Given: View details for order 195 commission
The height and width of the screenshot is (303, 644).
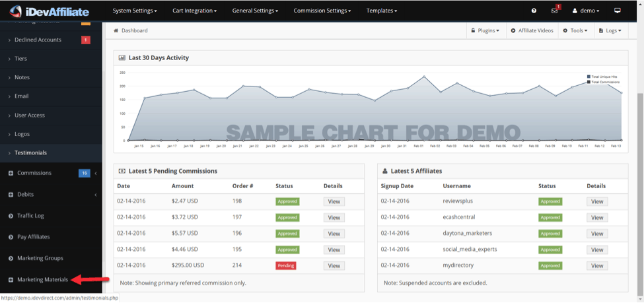Looking at the screenshot, I should tap(334, 250).
